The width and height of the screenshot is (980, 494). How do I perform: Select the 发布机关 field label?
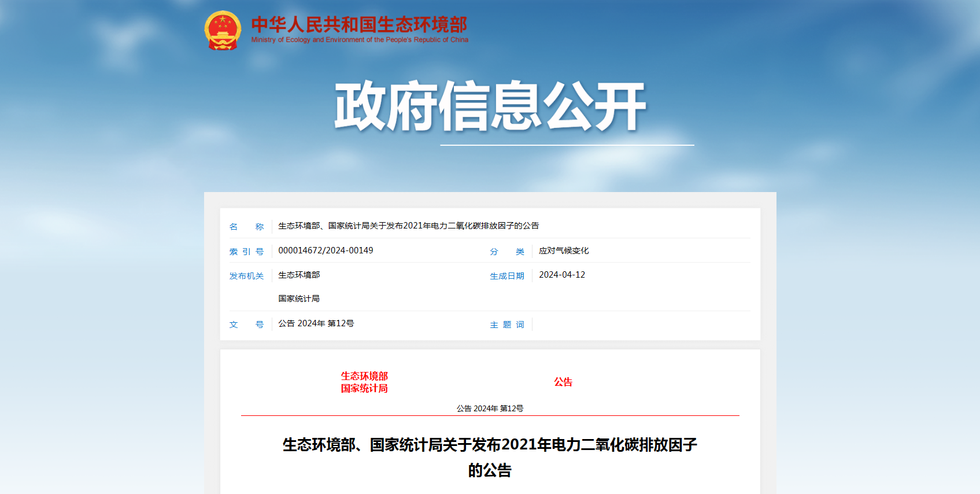(x=246, y=276)
